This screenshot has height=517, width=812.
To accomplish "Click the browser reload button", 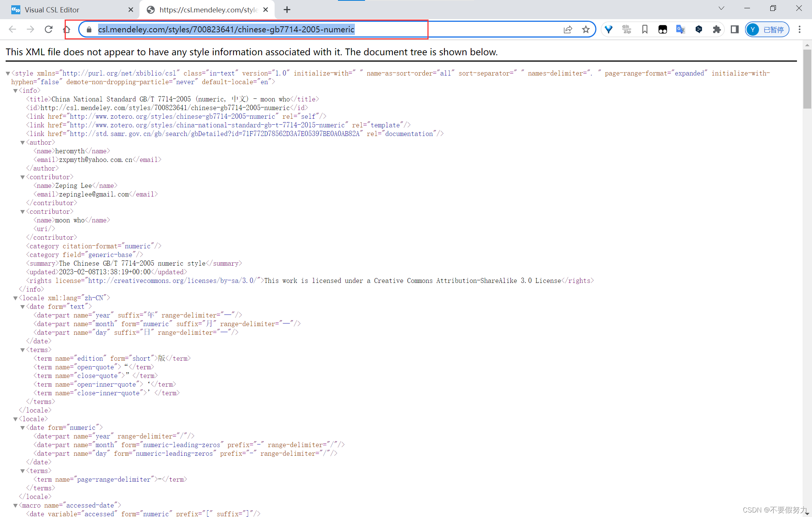I will tap(48, 29).
